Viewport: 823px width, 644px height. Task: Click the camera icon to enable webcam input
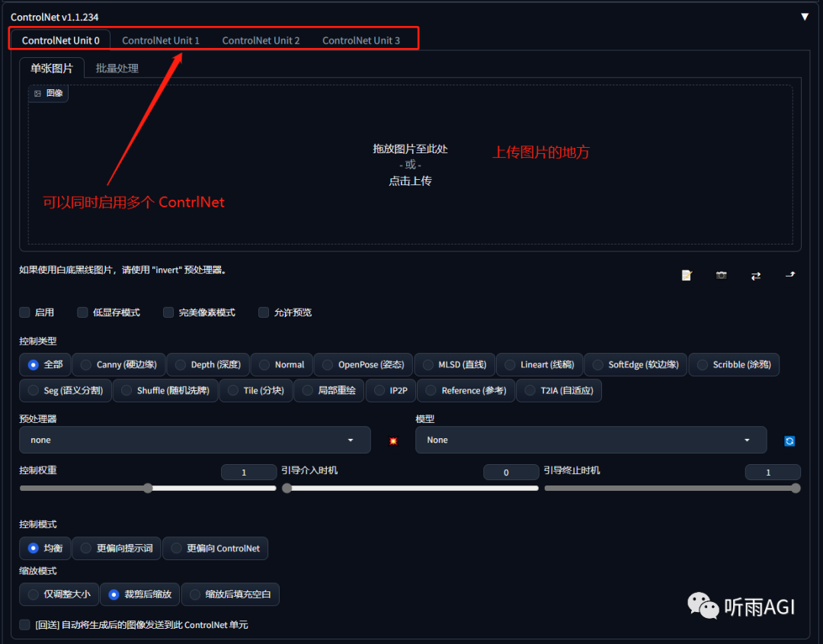pyautogui.click(x=721, y=275)
